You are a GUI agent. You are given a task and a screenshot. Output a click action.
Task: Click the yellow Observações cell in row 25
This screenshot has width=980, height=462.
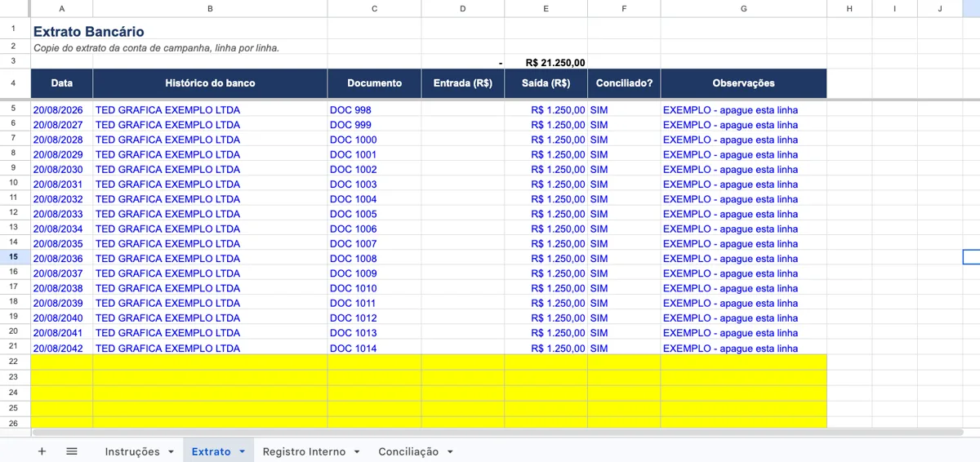tap(743, 408)
